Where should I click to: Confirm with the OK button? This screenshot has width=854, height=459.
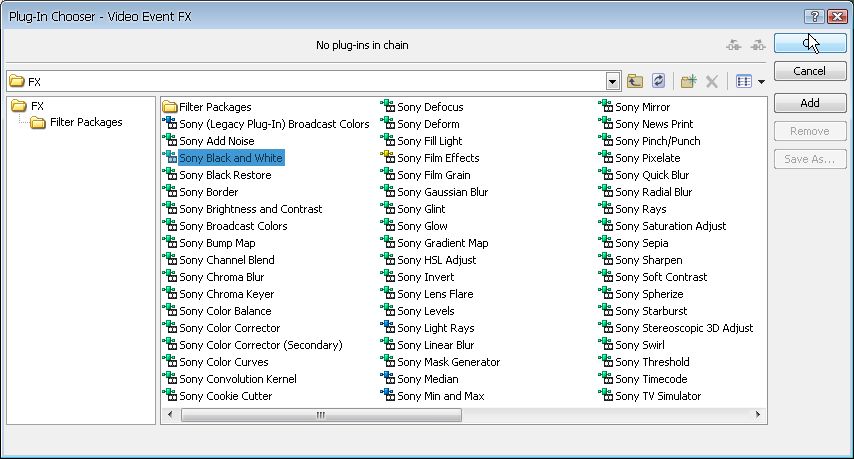click(809, 44)
